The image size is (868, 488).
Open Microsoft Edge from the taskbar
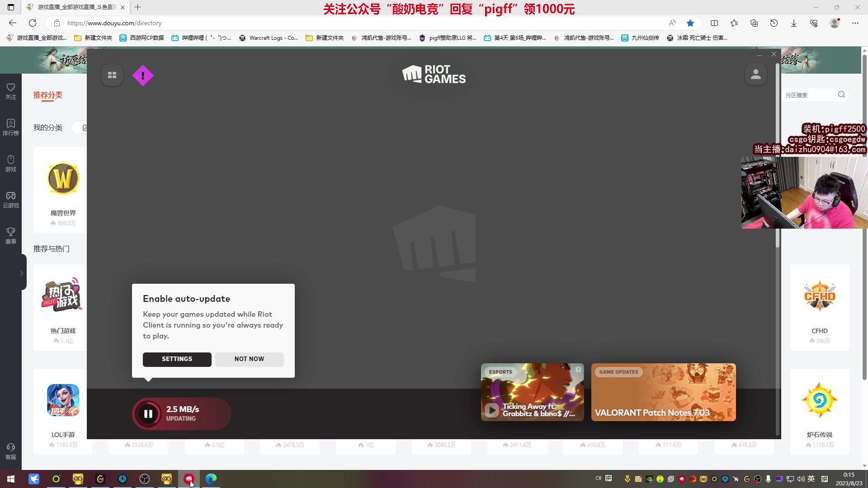tap(211, 479)
